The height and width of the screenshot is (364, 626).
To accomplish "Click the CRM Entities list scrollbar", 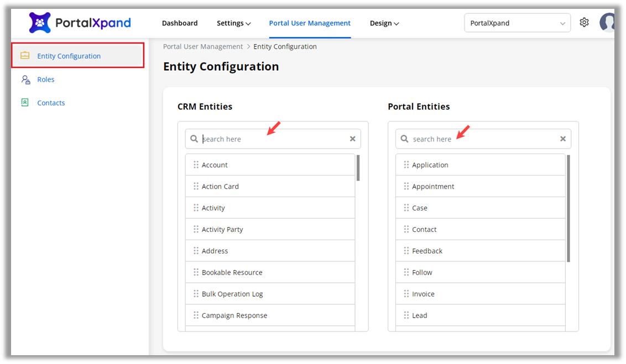I will 358,168.
